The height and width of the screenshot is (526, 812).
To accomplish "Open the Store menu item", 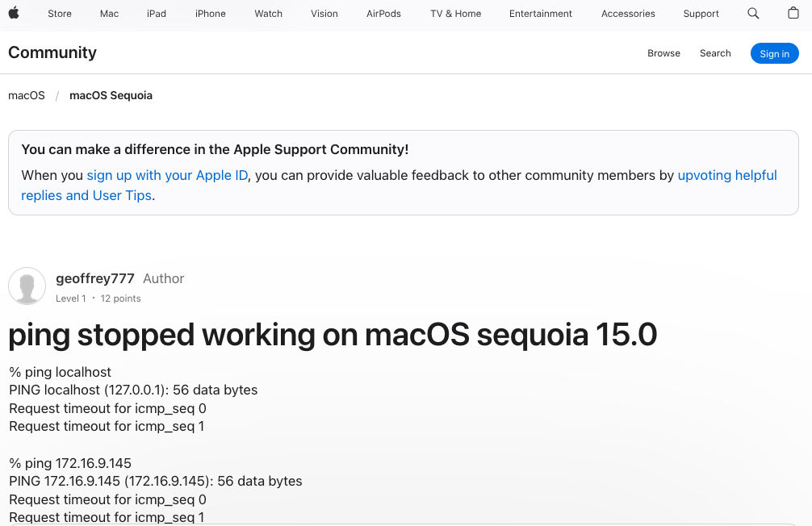I will (x=60, y=14).
